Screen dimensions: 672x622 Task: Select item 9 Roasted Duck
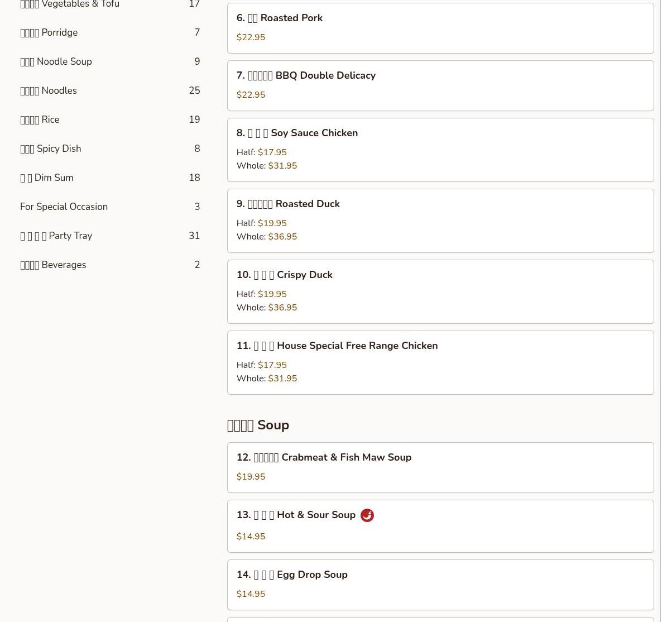[440, 221]
